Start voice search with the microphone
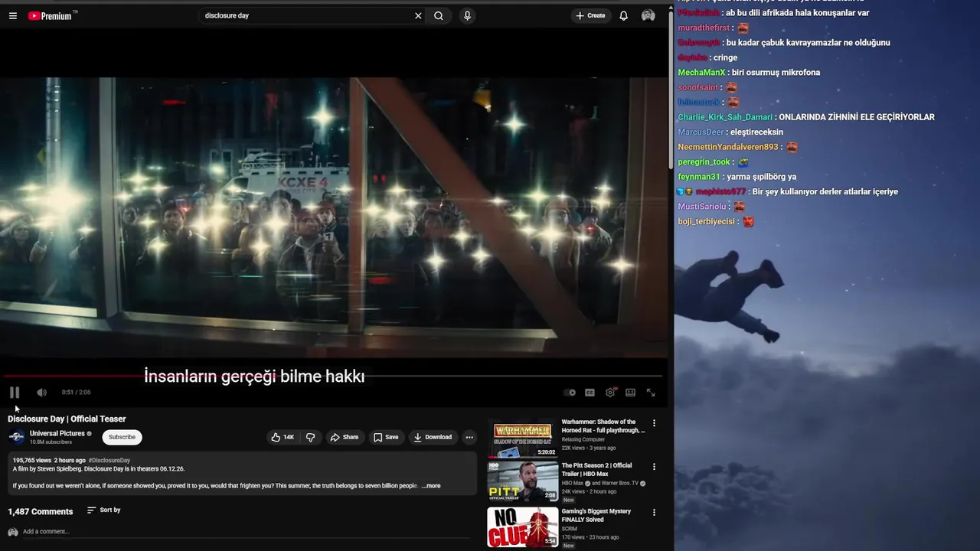980x551 pixels. (467, 15)
